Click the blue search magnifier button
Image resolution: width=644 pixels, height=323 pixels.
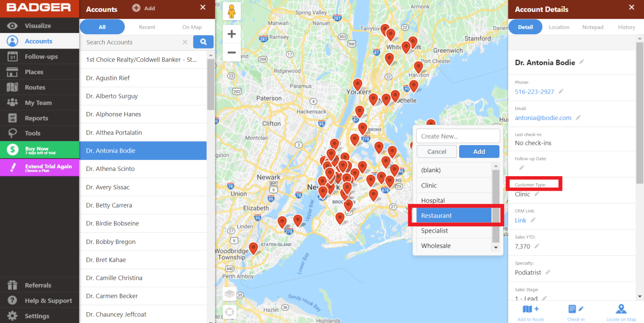pos(203,42)
